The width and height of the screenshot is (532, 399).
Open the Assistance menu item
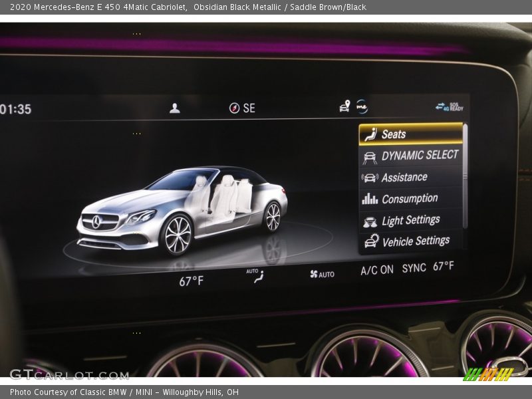[x=411, y=178]
